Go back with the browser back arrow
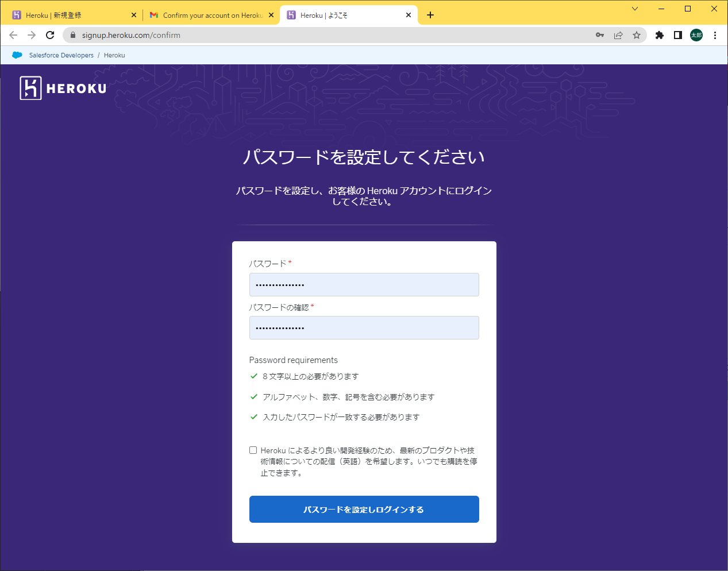This screenshot has width=728, height=571. (x=13, y=35)
